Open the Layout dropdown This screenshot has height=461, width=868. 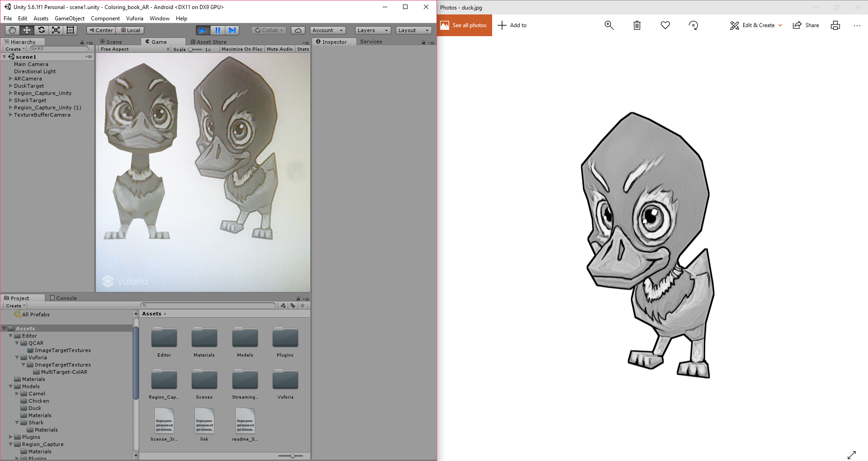[413, 30]
